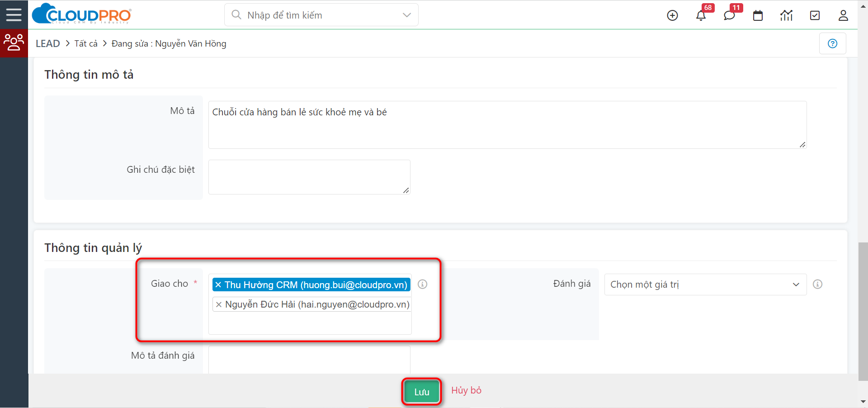Open the hamburger main menu
Image resolution: width=868 pixels, height=408 pixels.
[x=14, y=14]
